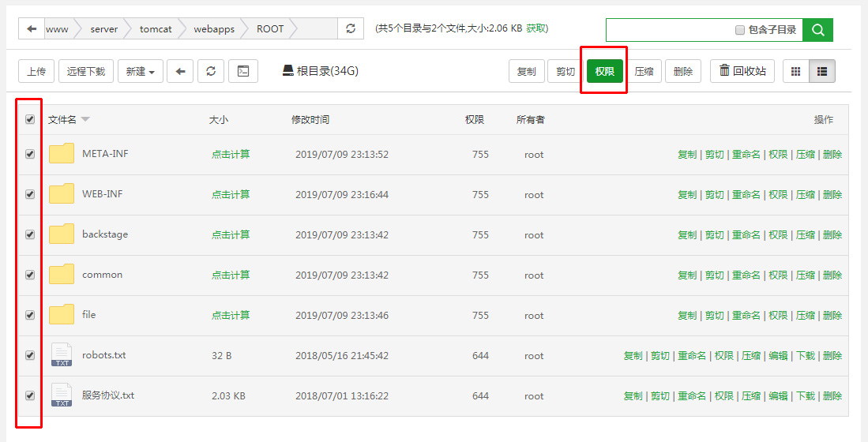Uncheck the robots.txt file checkbox
The width and height of the screenshot is (868, 442).
pos(30,355)
